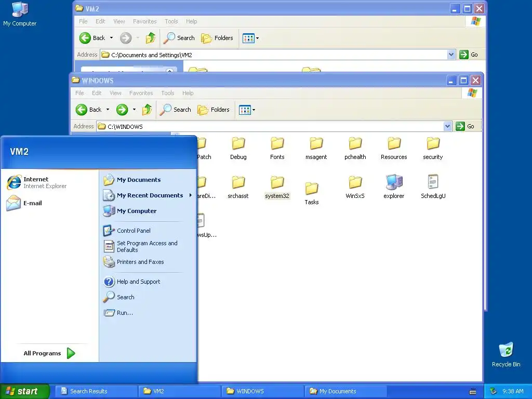Switch to WINDOWS taskbar button
Image resolution: width=532 pixels, height=399 pixels.
[262, 391]
